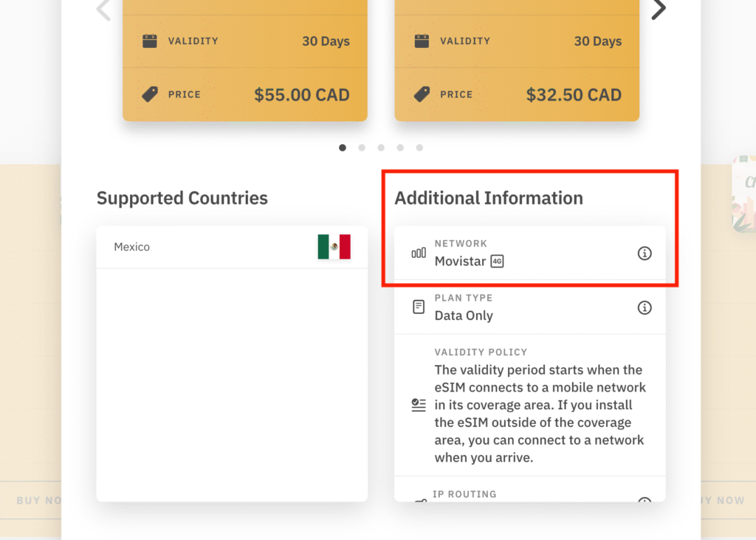Click the previous plan carousel arrow

(104, 10)
